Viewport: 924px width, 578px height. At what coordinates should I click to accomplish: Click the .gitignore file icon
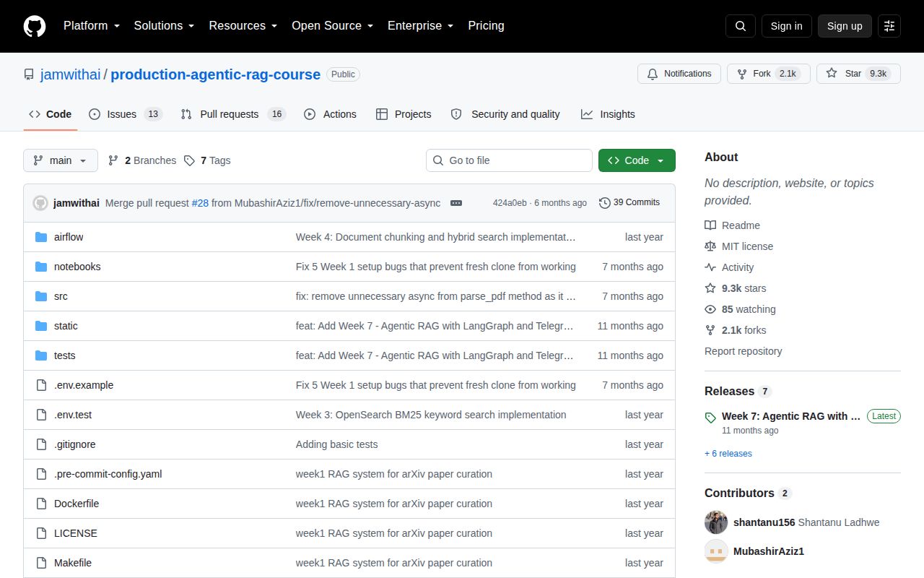pos(41,444)
